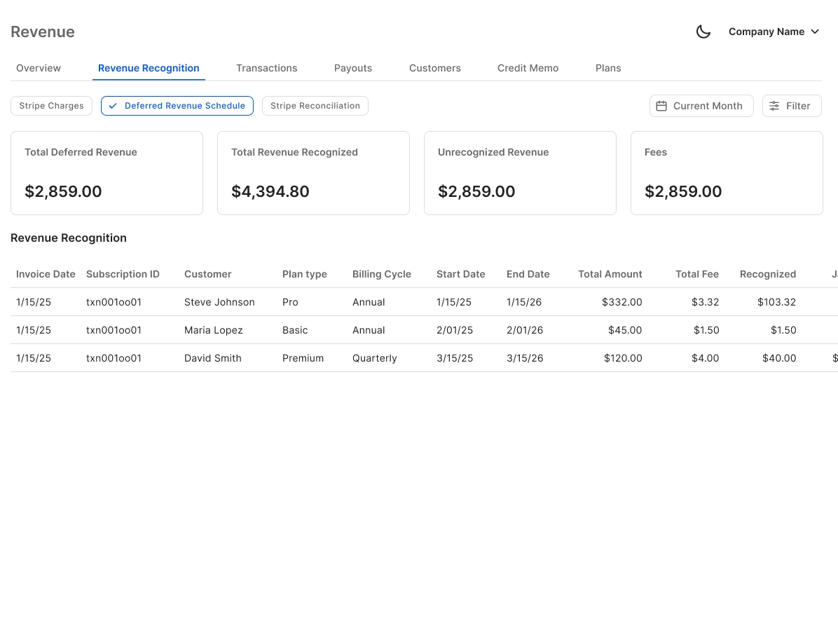Click the Fees summary card

pyautogui.click(x=727, y=173)
